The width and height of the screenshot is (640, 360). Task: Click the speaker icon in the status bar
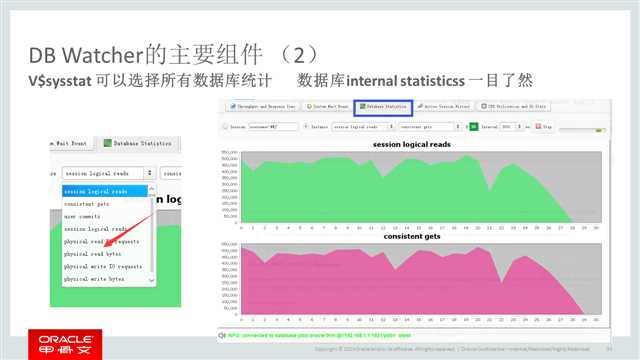click(x=222, y=335)
